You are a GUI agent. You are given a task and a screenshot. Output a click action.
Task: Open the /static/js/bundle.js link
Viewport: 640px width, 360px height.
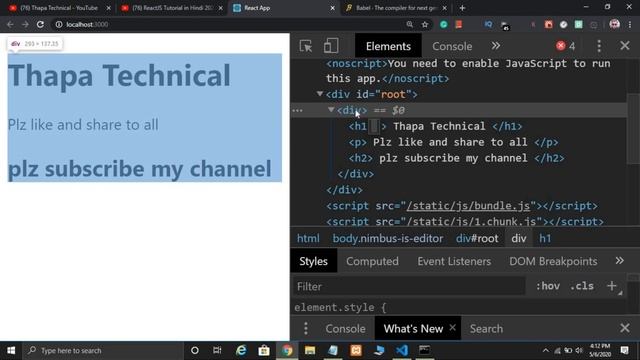tap(468, 206)
